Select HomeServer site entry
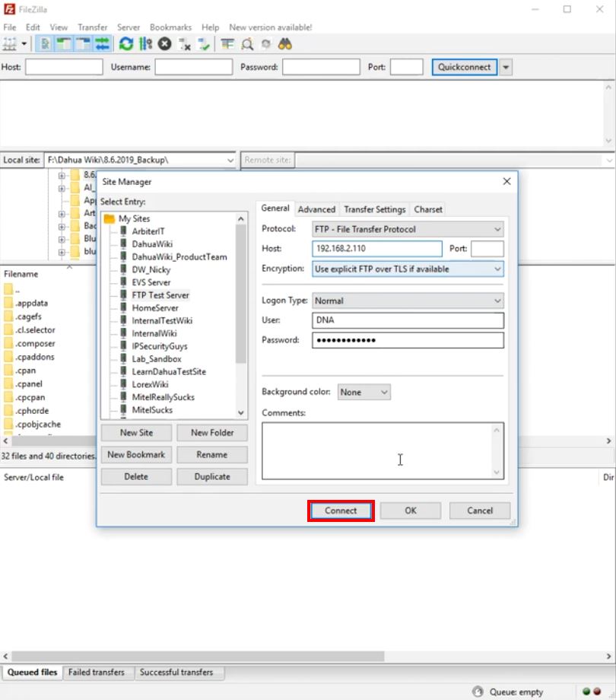Image resolution: width=616 pixels, height=700 pixels. [x=155, y=308]
